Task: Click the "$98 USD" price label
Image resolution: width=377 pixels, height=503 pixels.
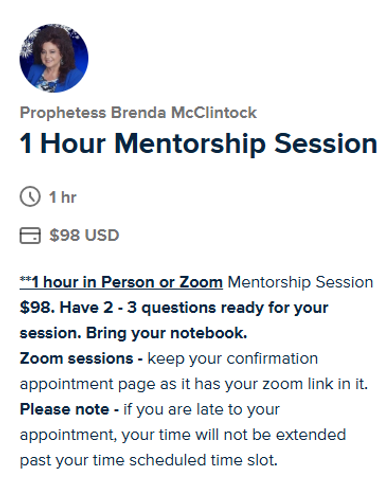Action: click(x=84, y=235)
